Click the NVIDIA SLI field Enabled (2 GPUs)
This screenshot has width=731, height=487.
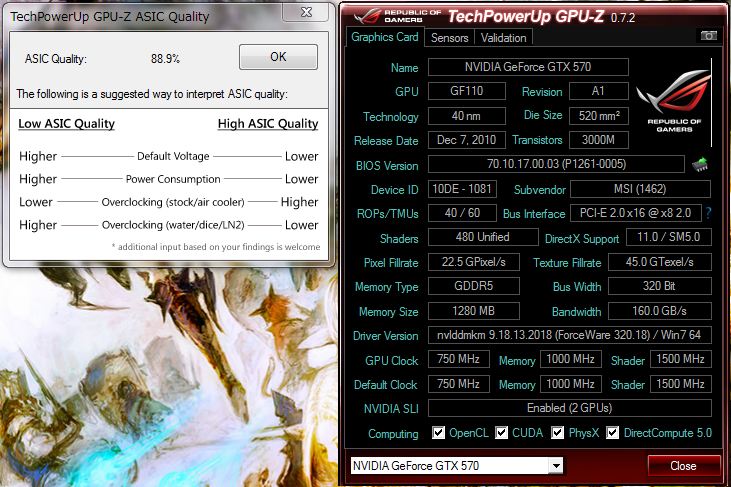pos(570,408)
